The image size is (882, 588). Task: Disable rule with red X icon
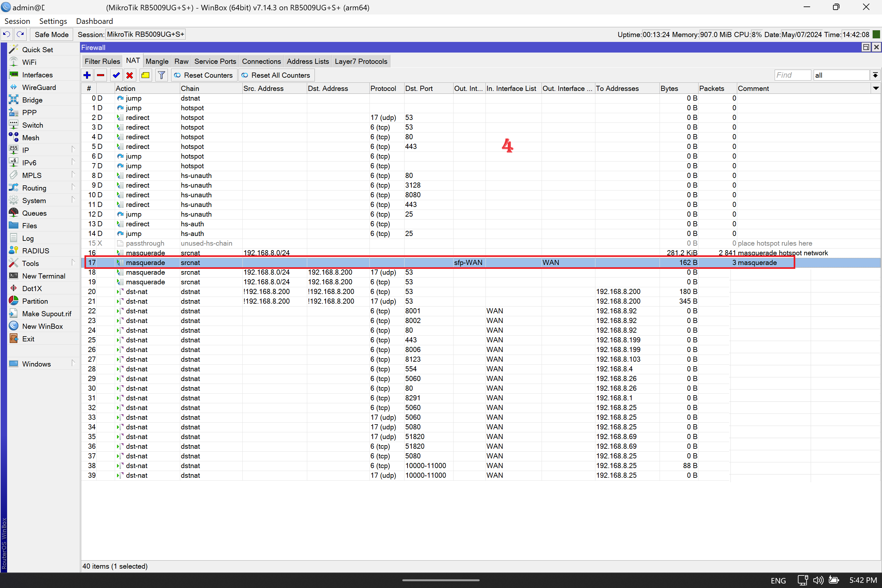pos(130,75)
